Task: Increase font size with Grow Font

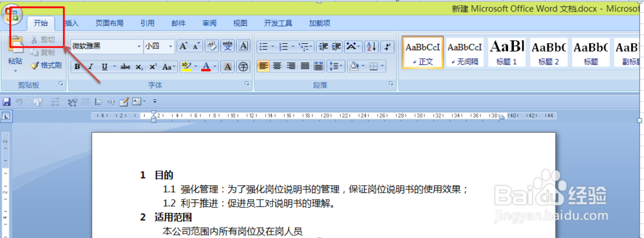Action: pyautogui.click(x=183, y=46)
